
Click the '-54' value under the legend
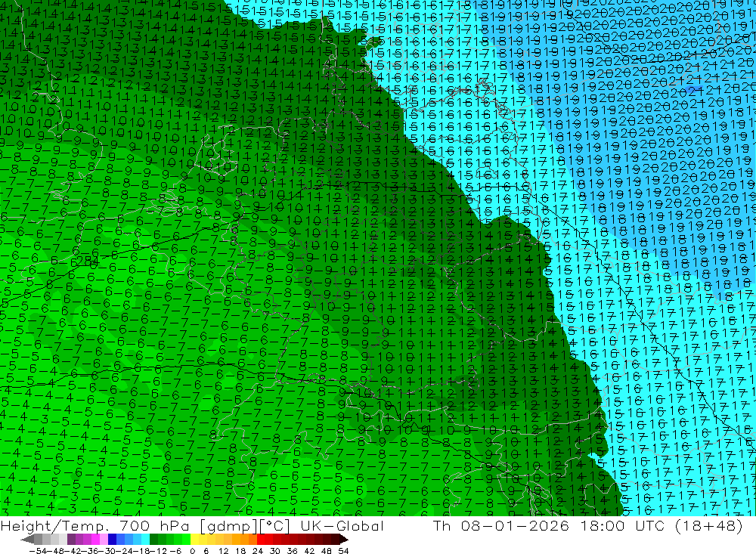click(38, 551)
